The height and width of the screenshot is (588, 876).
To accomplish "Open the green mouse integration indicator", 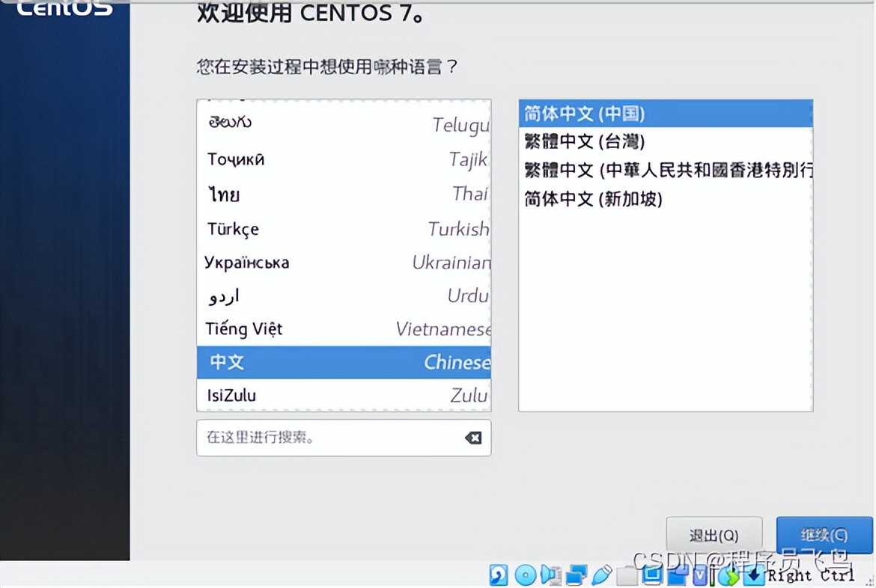I will coord(730,575).
